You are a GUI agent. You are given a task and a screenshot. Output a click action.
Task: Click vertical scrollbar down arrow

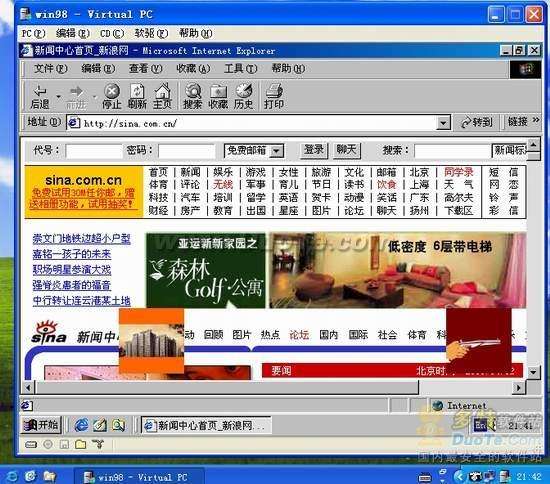[533, 372]
